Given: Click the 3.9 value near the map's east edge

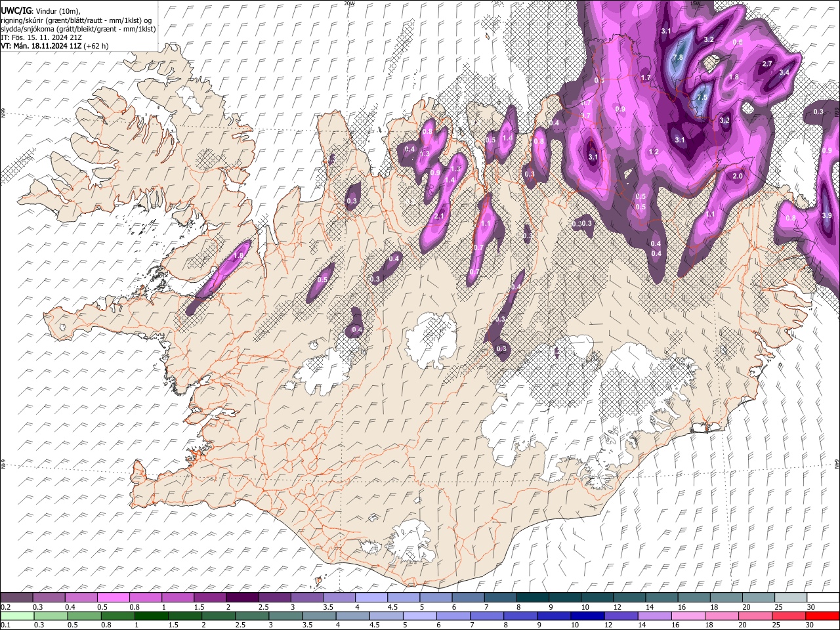Looking at the screenshot, I should (827, 216).
